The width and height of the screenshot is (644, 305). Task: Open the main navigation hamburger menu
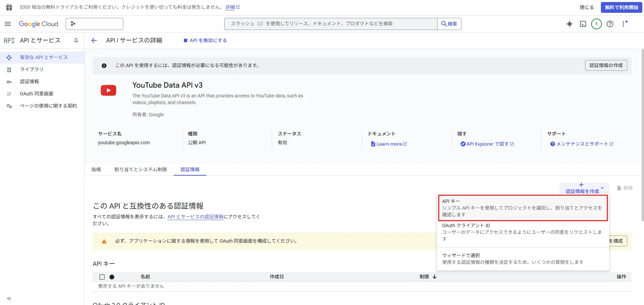pyautogui.click(x=8, y=24)
